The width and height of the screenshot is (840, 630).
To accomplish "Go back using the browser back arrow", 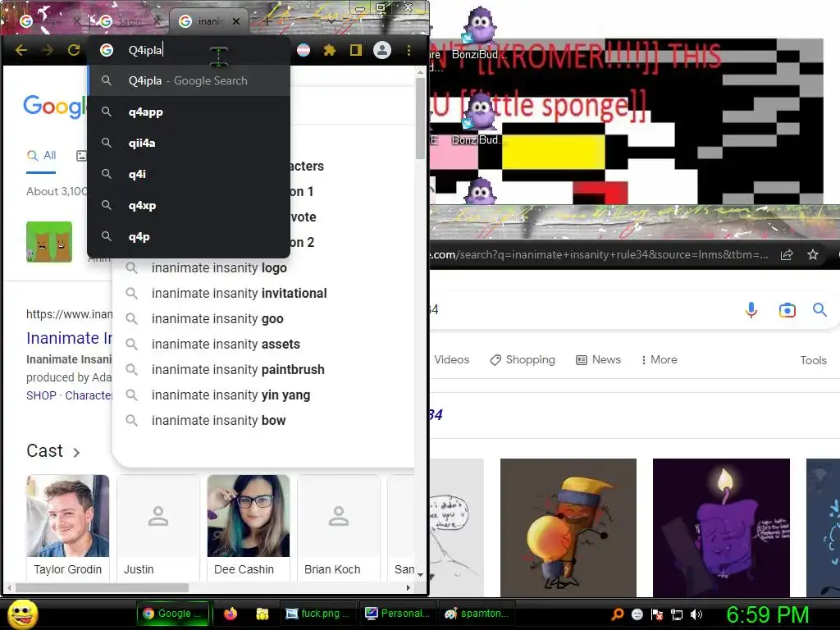I will click(21, 50).
